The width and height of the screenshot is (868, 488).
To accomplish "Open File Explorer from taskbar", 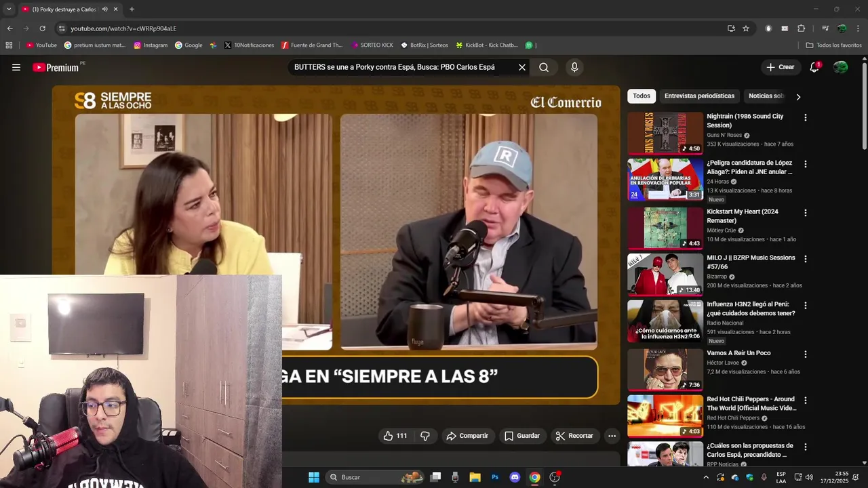I will click(475, 477).
